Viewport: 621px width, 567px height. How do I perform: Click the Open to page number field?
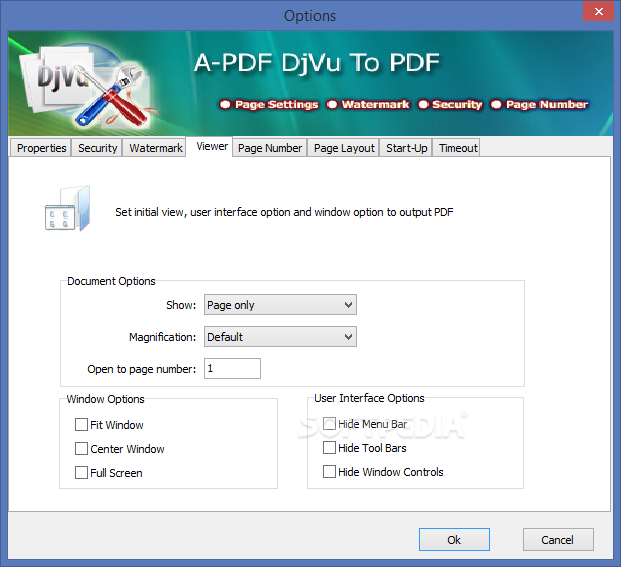(x=232, y=368)
